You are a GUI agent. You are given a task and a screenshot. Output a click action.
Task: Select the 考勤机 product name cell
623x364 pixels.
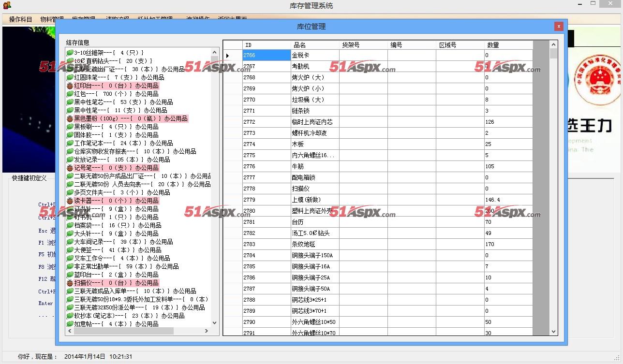pos(315,66)
